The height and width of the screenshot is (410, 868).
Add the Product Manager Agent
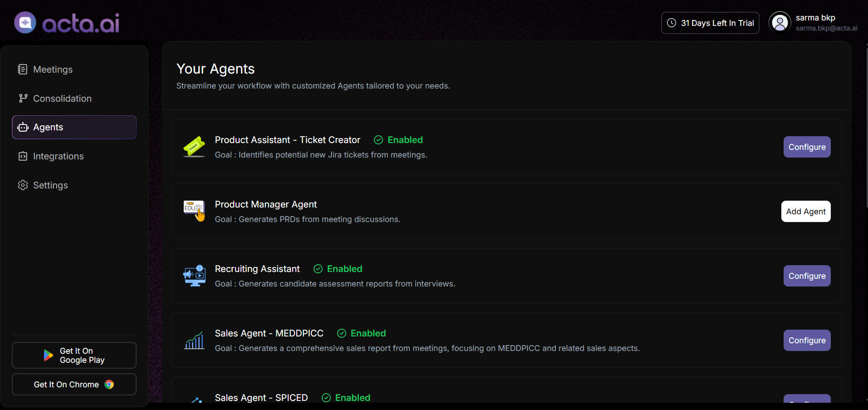click(x=805, y=212)
